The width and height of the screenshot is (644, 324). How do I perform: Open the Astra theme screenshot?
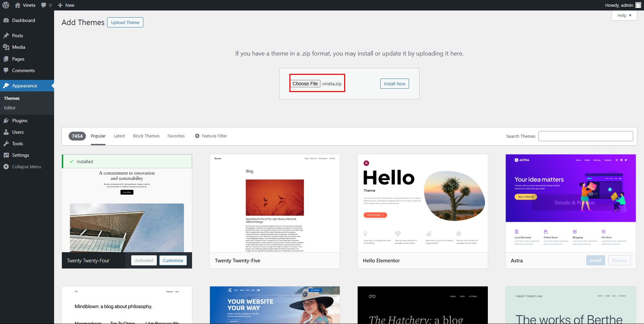[571, 203]
